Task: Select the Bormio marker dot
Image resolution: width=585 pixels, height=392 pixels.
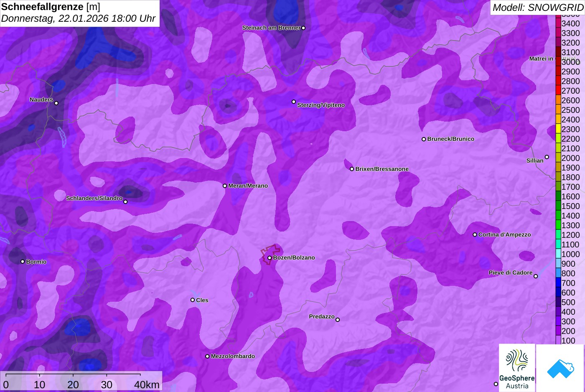Action: pyautogui.click(x=23, y=262)
